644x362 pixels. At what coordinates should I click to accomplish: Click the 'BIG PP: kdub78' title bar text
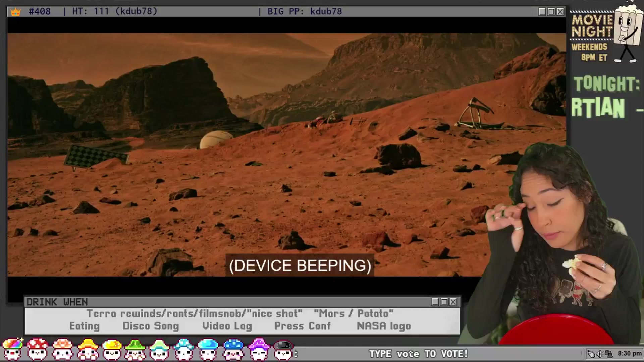click(x=305, y=11)
